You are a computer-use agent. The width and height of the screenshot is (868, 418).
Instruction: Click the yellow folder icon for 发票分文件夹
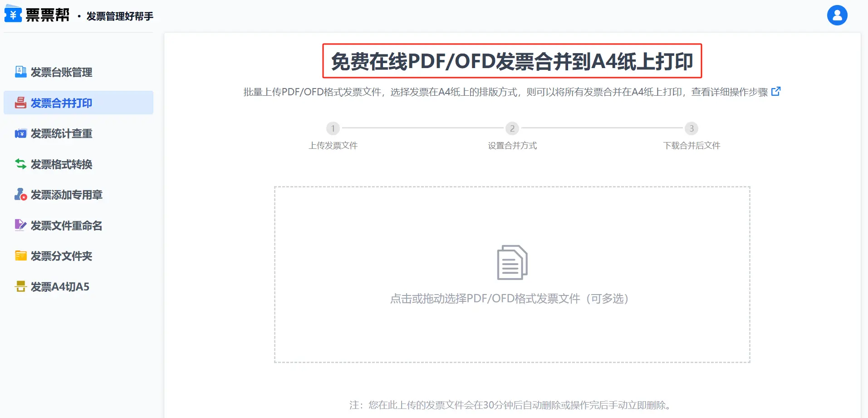coord(20,256)
